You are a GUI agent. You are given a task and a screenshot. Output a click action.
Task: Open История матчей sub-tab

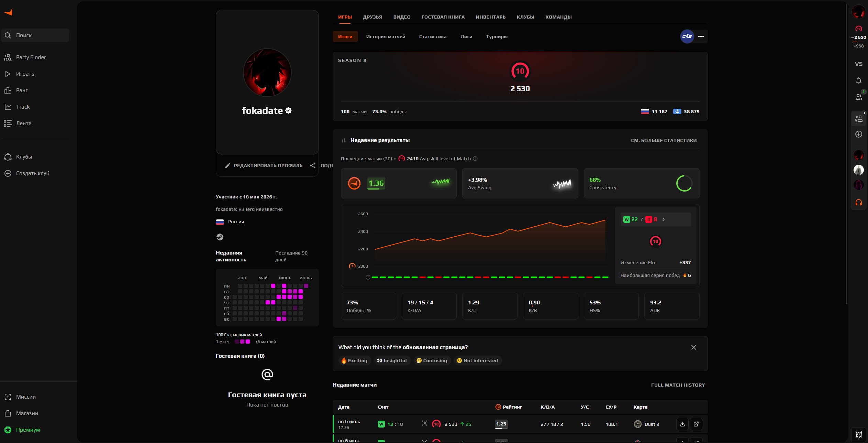click(386, 36)
